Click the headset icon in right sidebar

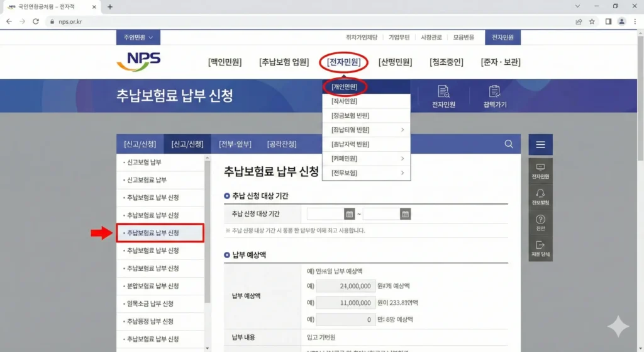click(x=540, y=193)
